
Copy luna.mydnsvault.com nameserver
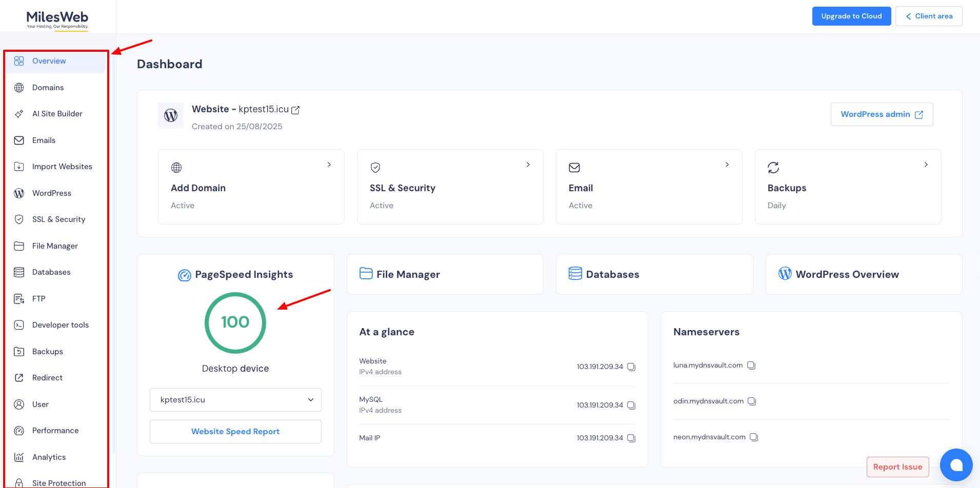[751, 365]
